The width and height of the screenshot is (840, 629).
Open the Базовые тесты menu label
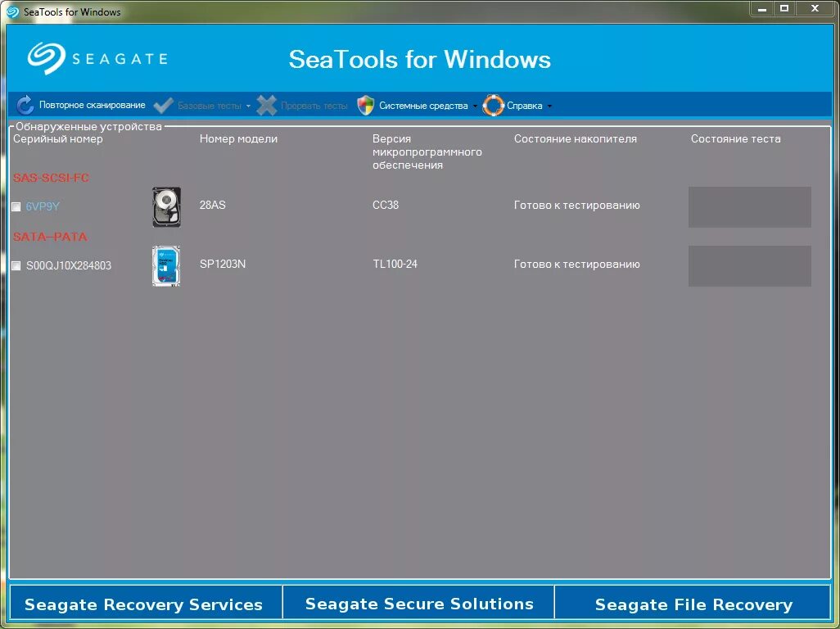(x=210, y=106)
